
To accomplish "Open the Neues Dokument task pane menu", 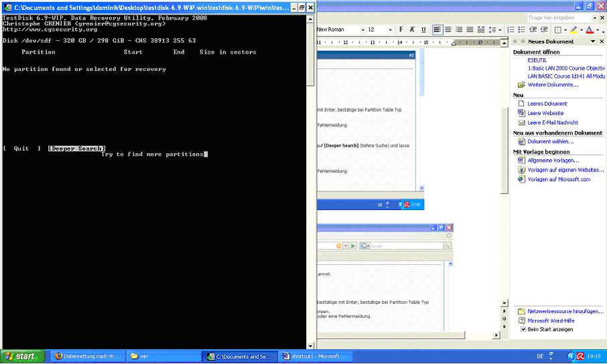I will click(593, 41).
